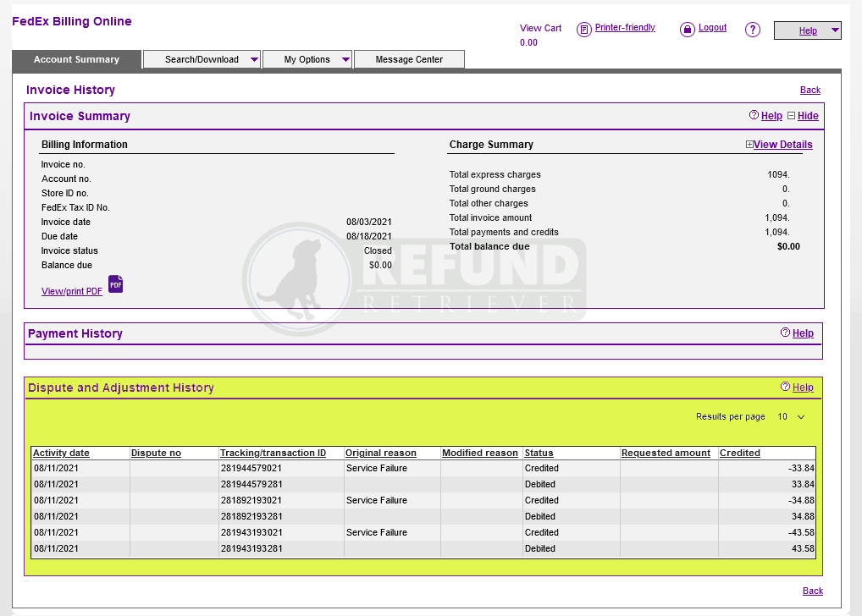862x616 pixels.
Task: Click Help link in Payment History
Action: pos(803,333)
